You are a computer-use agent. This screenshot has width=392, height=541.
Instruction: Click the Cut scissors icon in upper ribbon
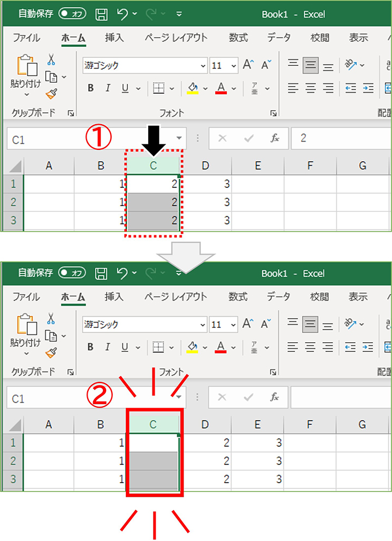pyautogui.click(x=51, y=60)
